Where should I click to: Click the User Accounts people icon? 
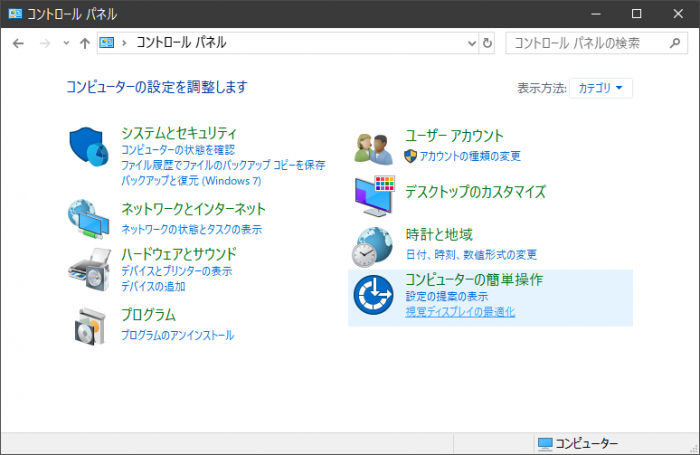374,149
